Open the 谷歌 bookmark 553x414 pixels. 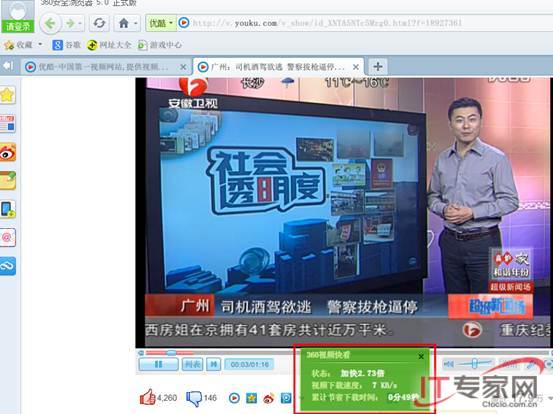(67, 45)
